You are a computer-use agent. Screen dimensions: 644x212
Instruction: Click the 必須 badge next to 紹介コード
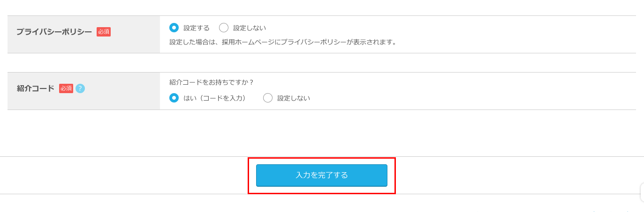[x=66, y=88]
